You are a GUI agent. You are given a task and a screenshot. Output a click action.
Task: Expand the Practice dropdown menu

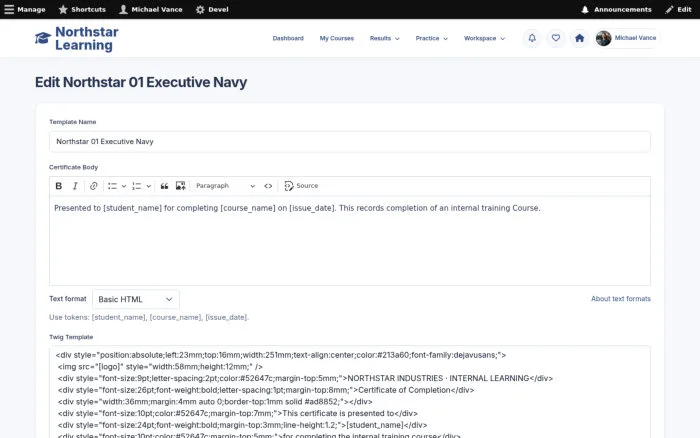coord(431,38)
